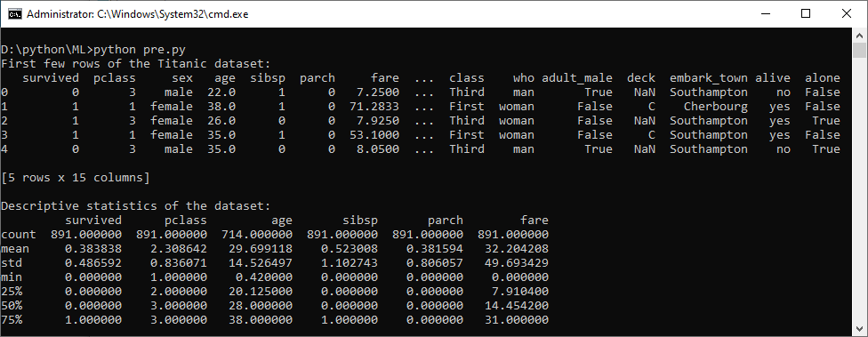Click the 'mean' row label
The image size is (868, 337).
pos(15,248)
